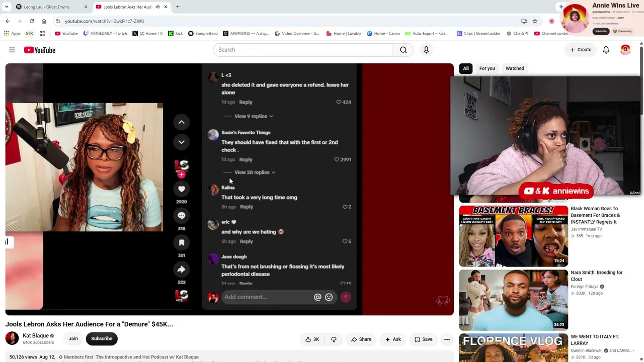Go to YouTube home via logo
Image resolution: width=644 pixels, height=362 pixels.
[x=39, y=50]
